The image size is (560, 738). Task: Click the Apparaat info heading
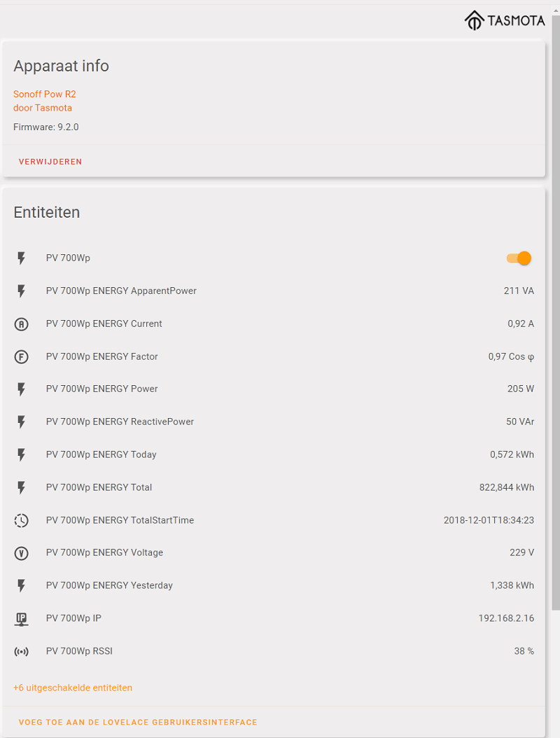pos(61,66)
